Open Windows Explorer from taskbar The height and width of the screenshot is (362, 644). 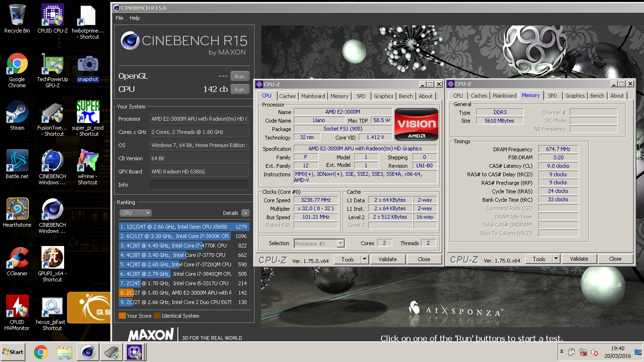[x=64, y=352]
